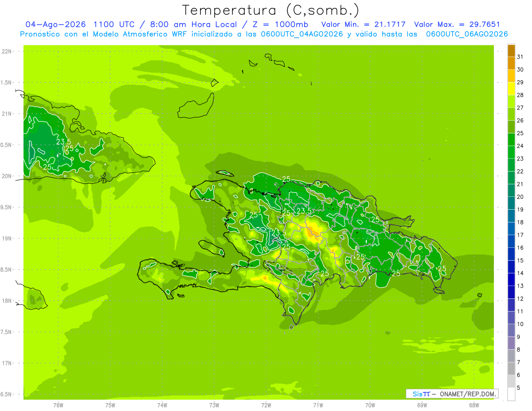Click the 10 value on the color scale
This screenshot has height=411, width=532.
click(x=520, y=324)
